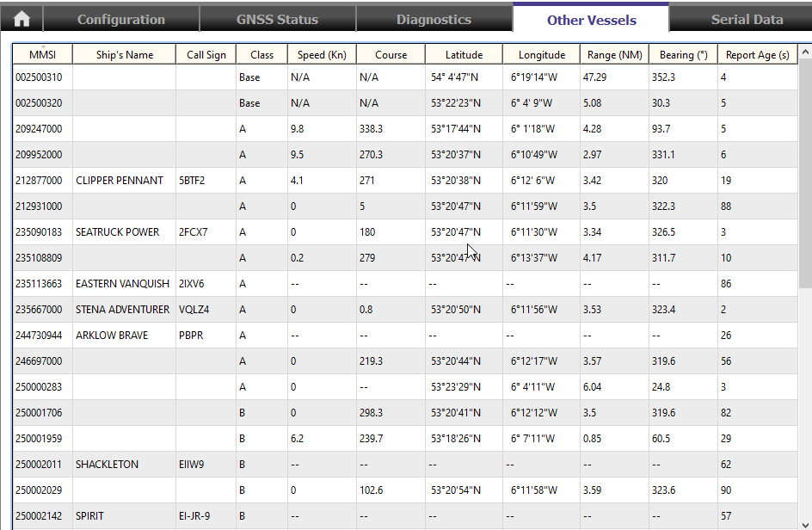Sort by Report Age (s) column header

757,54
